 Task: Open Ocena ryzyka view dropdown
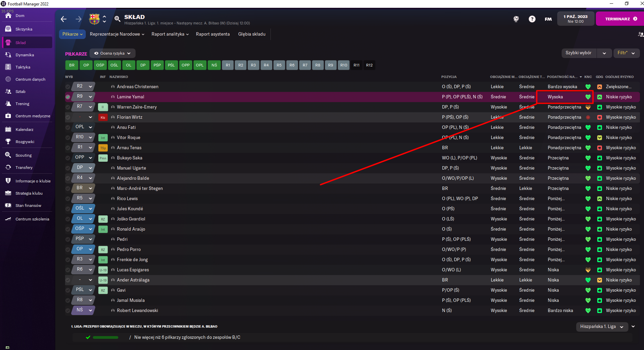pyautogui.click(x=113, y=53)
